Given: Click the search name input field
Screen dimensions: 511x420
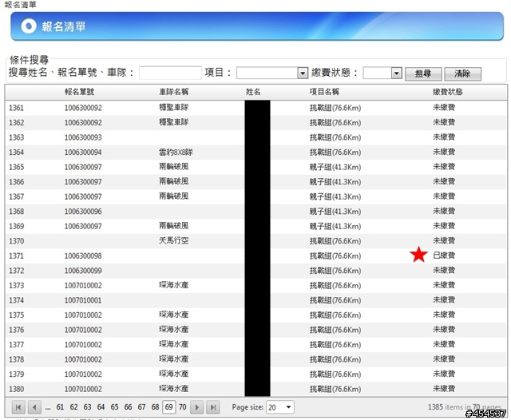Looking at the screenshot, I should tap(170, 73).
